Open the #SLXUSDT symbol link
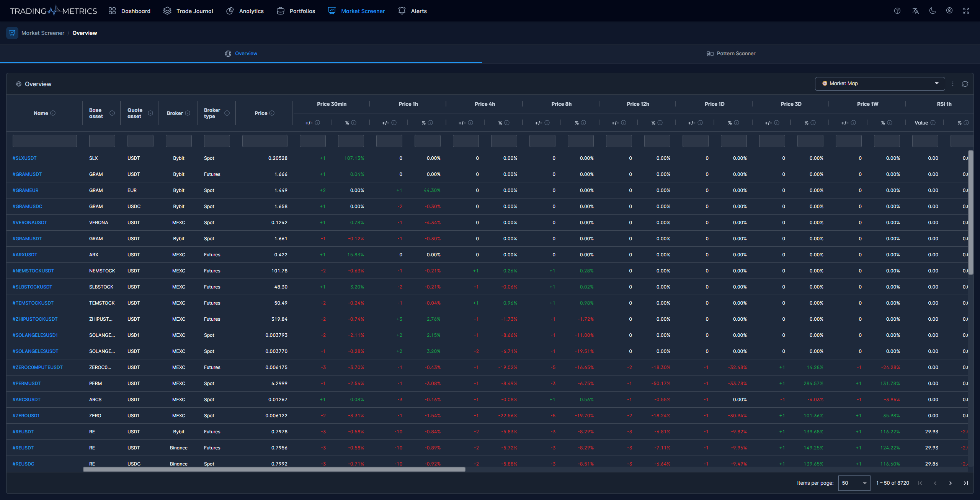Image resolution: width=980 pixels, height=500 pixels. pos(24,158)
